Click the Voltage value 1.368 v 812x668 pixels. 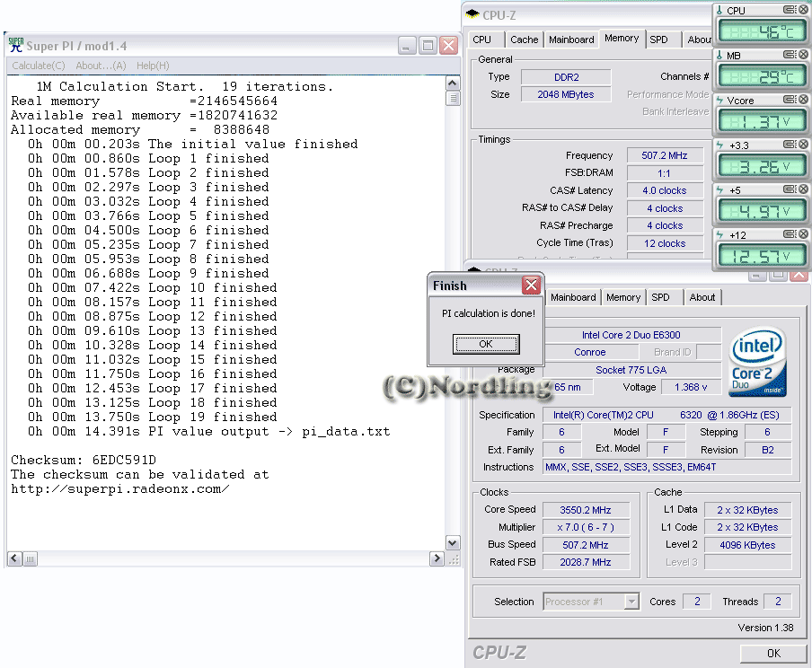(691, 387)
